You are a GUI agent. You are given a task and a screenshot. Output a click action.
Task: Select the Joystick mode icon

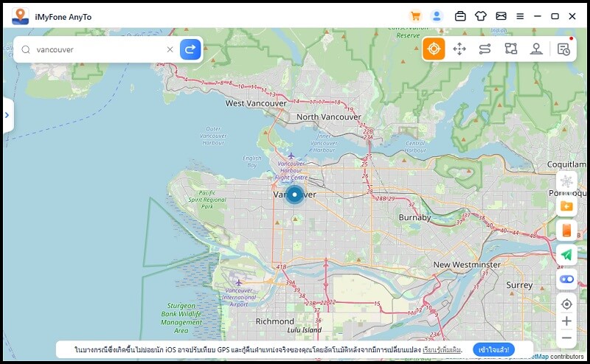click(x=536, y=49)
